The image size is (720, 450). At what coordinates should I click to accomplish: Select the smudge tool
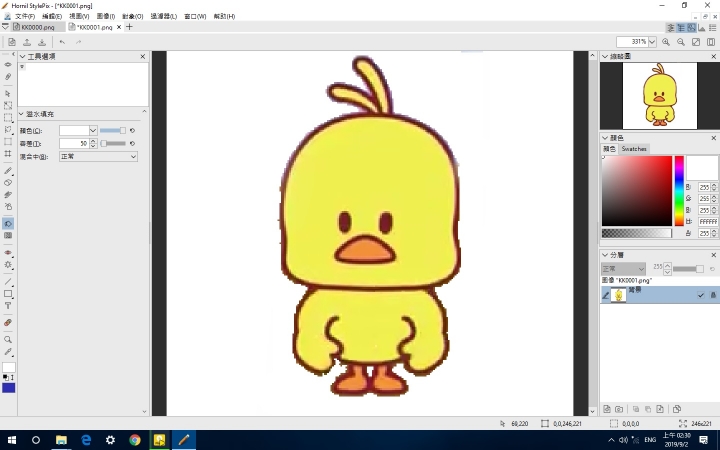tap(8, 195)
